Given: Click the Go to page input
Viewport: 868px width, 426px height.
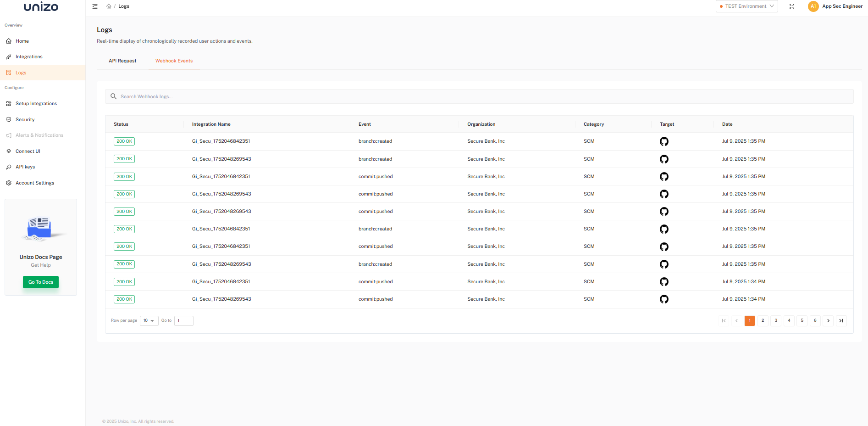Looking at the screenshot, I should click(x=184, y=321).
